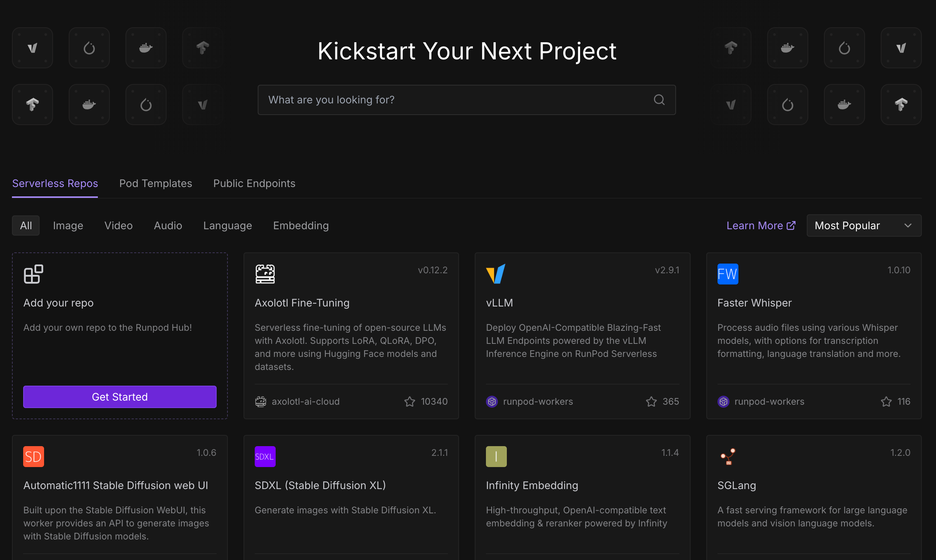Open the Learn More link
The image size is (936, 560).
click(761, 225)
